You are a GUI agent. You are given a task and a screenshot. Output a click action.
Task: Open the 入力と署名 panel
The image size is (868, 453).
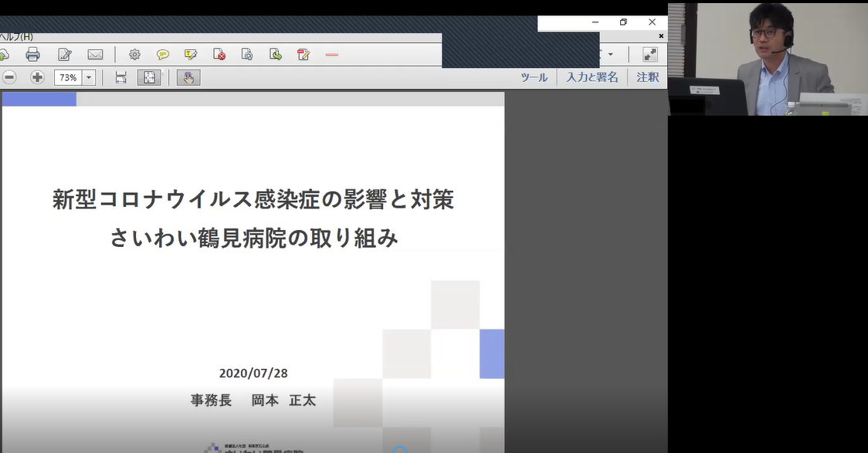pos(592,77)
